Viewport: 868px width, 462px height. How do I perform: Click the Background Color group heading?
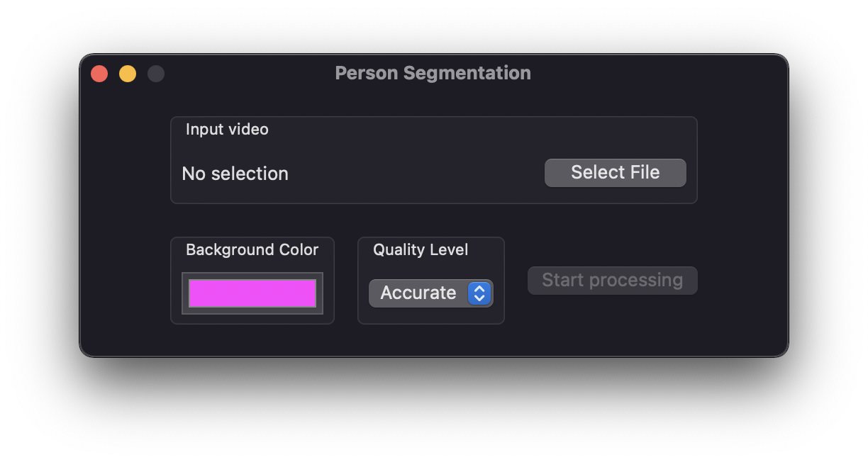tap(252, 250)
